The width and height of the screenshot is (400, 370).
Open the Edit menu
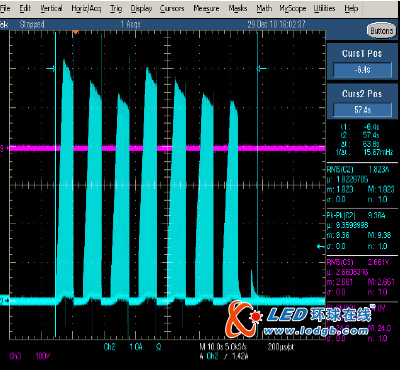[25, 8]
